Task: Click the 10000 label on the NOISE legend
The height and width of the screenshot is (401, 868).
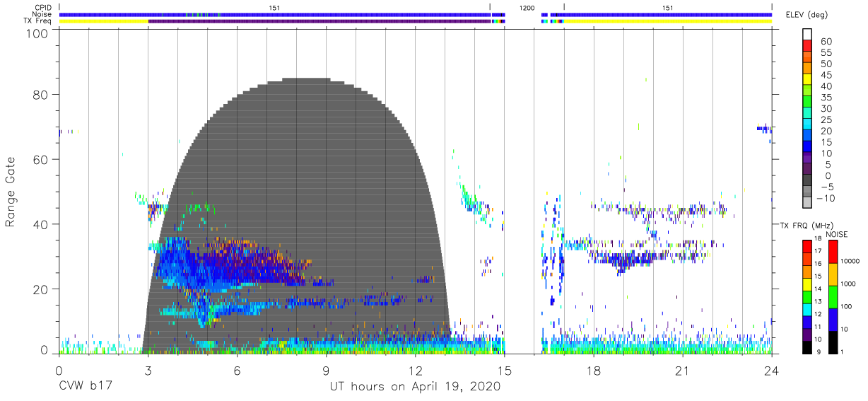Action: click(849, 262)
